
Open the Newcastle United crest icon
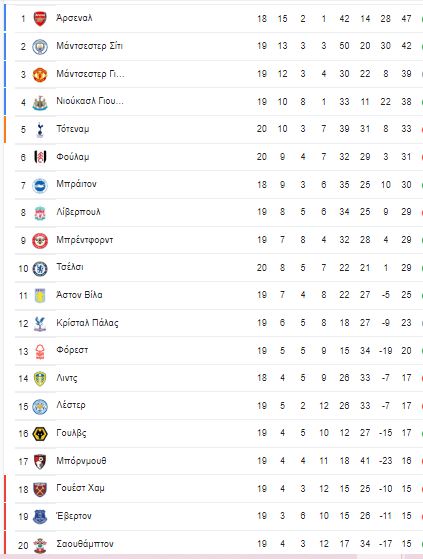pyautogui.click(x=40, y=103)
